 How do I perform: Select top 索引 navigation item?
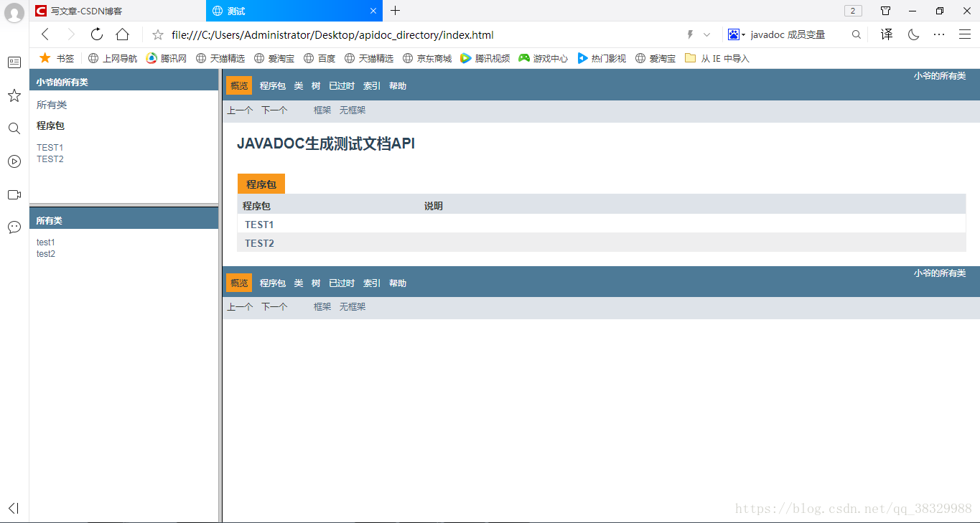pos(372,86)
